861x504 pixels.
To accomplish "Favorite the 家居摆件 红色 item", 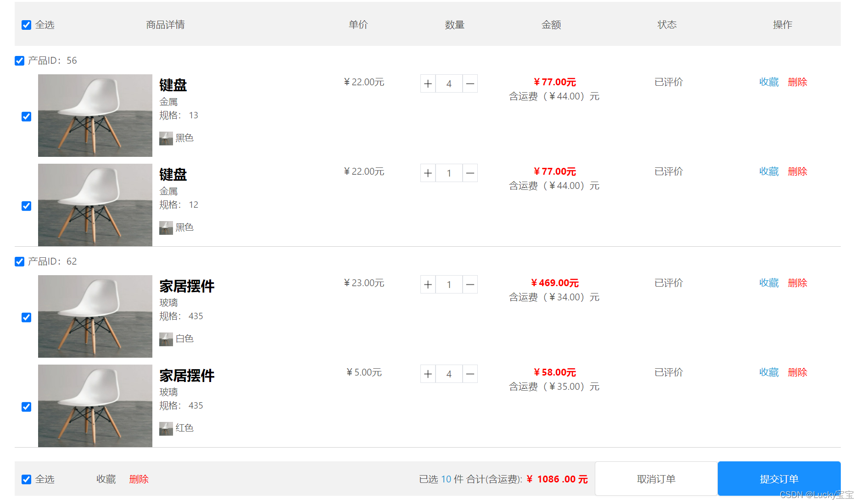I will [769, 372].
